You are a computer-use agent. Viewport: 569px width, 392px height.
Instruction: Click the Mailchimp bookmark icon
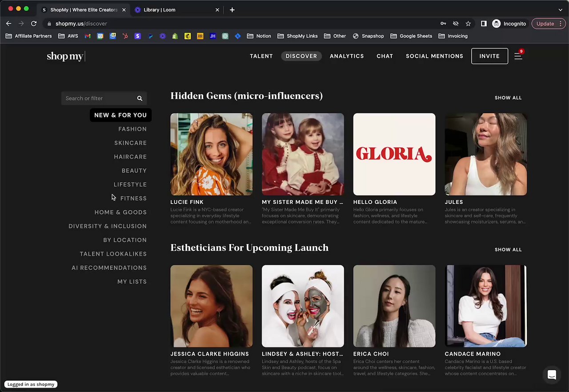188,36
